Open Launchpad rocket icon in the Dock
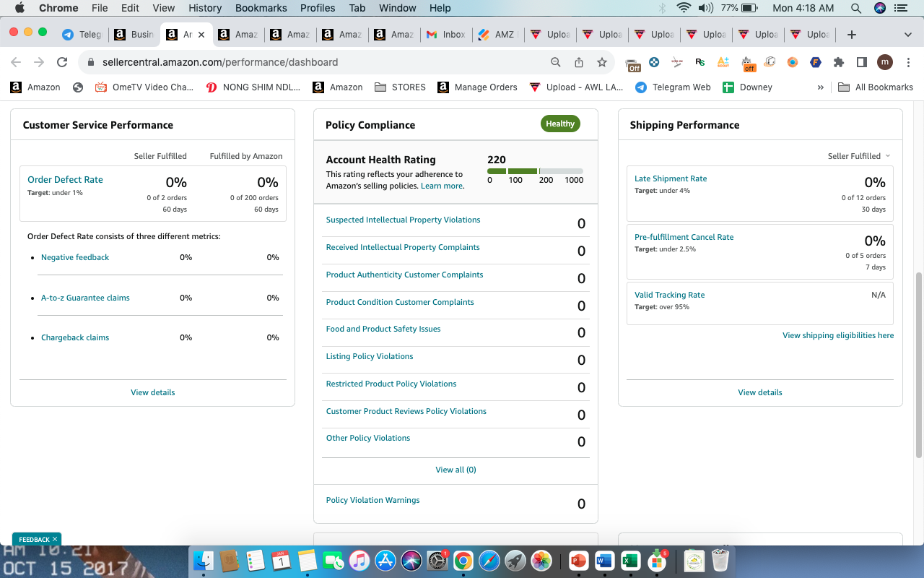 515,560
